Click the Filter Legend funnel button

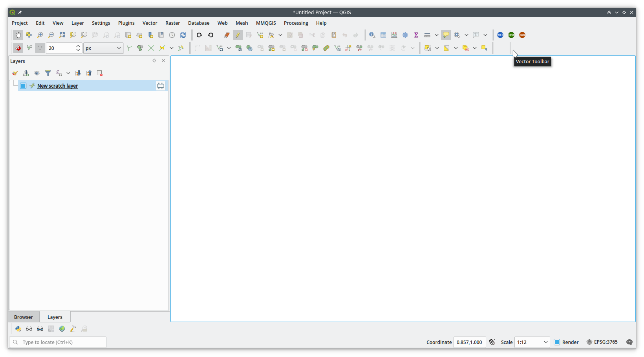coord(48,73)
